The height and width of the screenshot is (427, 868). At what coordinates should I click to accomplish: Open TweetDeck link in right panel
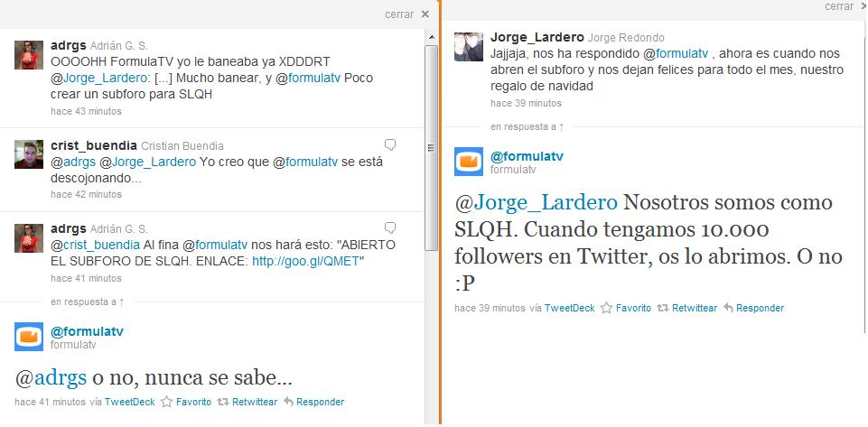pos(570,308)
